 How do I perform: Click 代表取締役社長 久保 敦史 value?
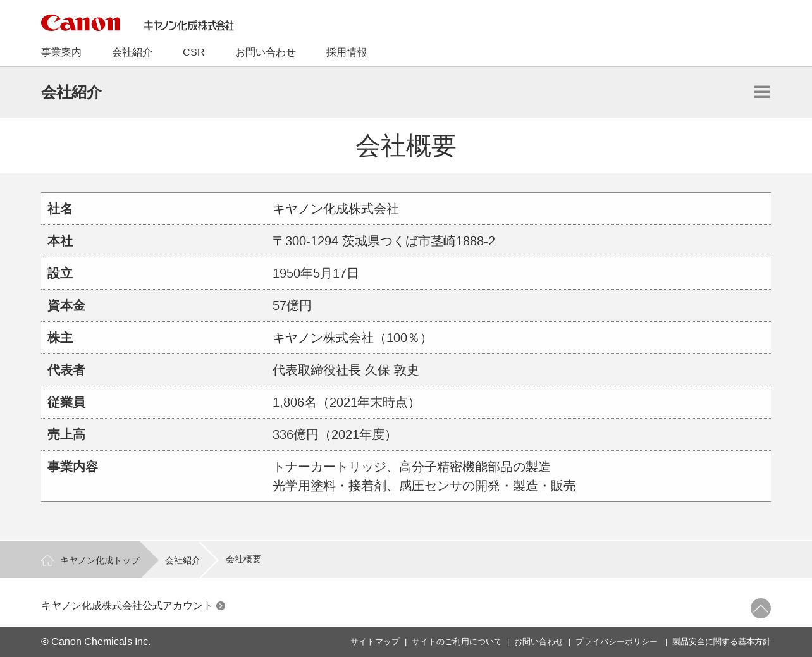pyautogui.click(x=346, y=370)
